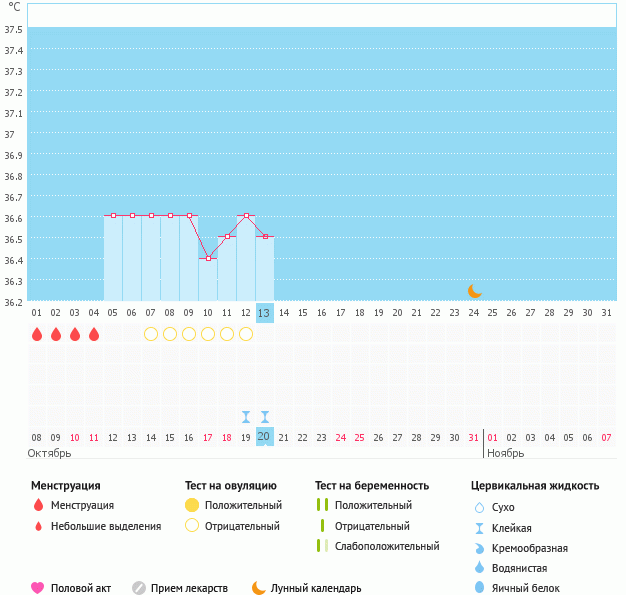
Task: Click the sticky cervical fluid icon on day 12
Action: tap(246, 417)
